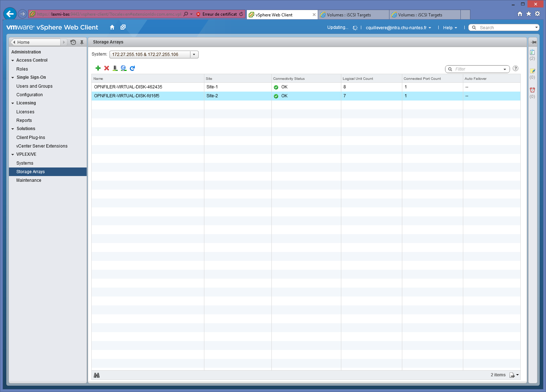
Task: Collapse the VPLEX/VE tree section
Action: [x=13, y=155]
